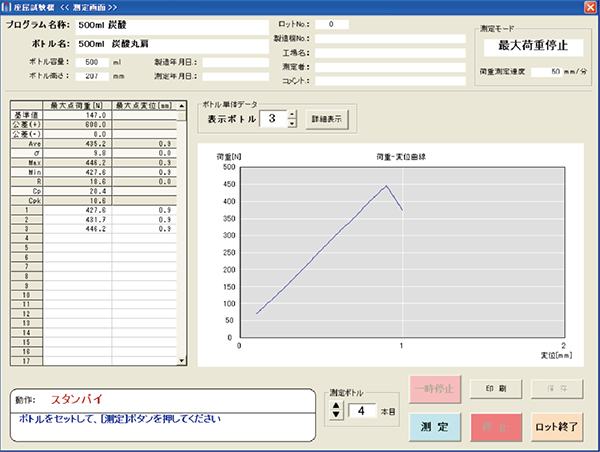Click the 保存 save button
Image resolution: width=600 pixels, height=452 pixels.
click(557, 389)
